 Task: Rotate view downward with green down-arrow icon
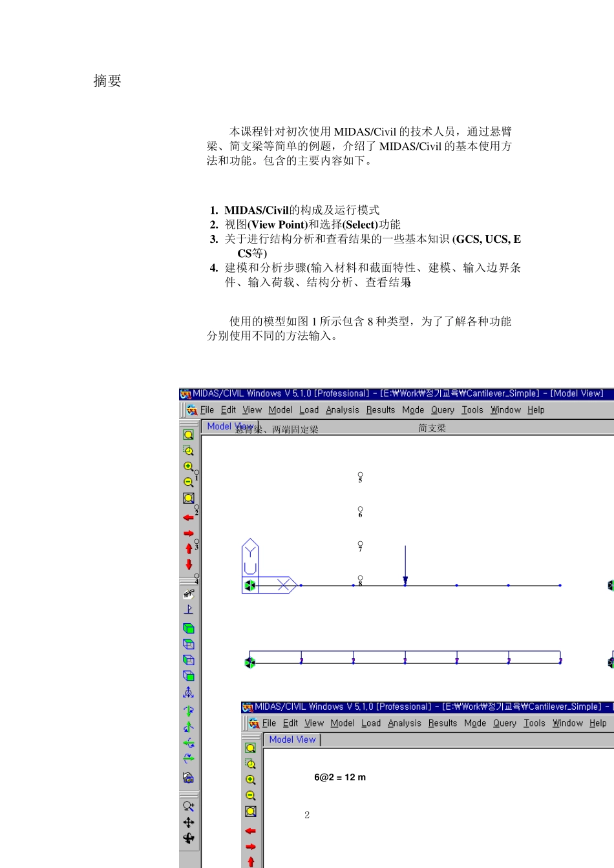point(188,711)
